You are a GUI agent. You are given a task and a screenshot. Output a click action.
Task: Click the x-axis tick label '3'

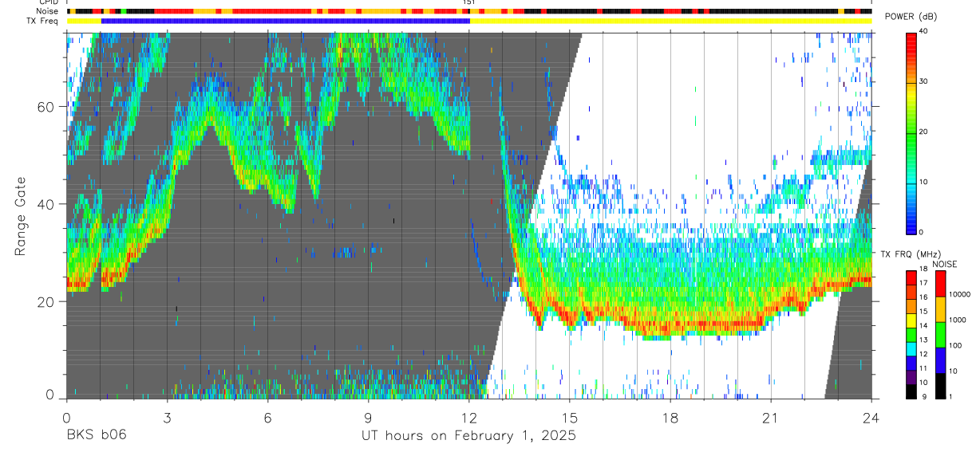[x=168, y=417]
